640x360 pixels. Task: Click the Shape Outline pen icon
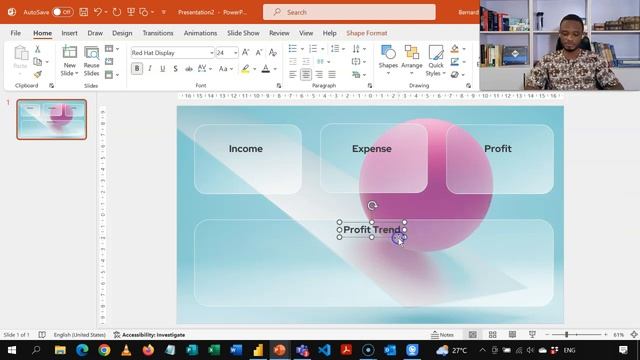coord(455,62)
